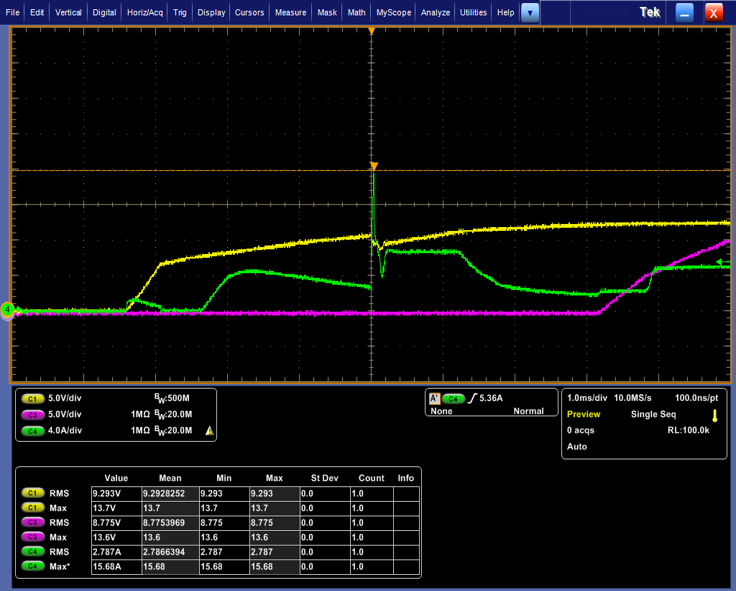Open the Measure menu
The width and height of the screenshot is (736, 591).
290,13
